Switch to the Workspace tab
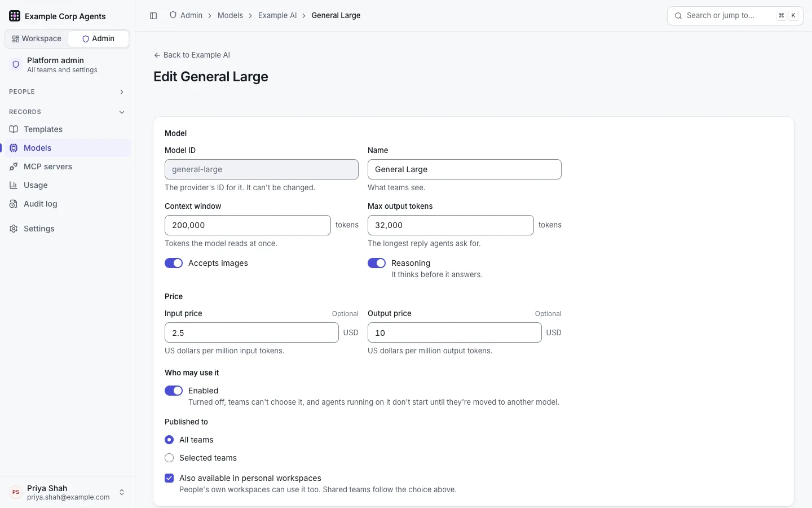 pos(37,39)
